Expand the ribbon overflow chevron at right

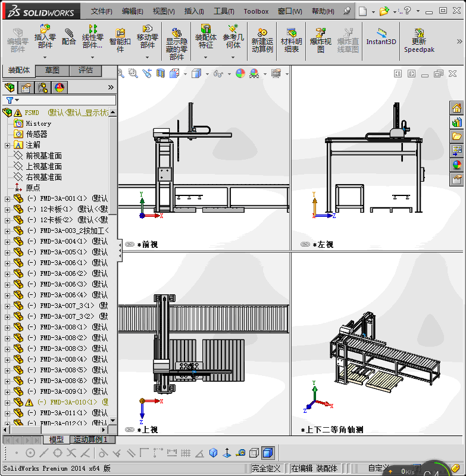pos(459,42)
